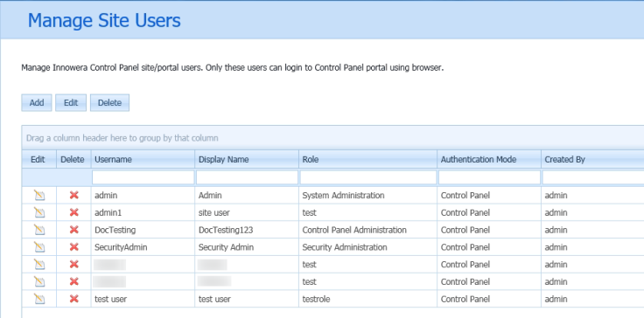Select the 'DocTesting123' display name cell
The height and width of the screenshot is (318, 644).
(247, 230)
